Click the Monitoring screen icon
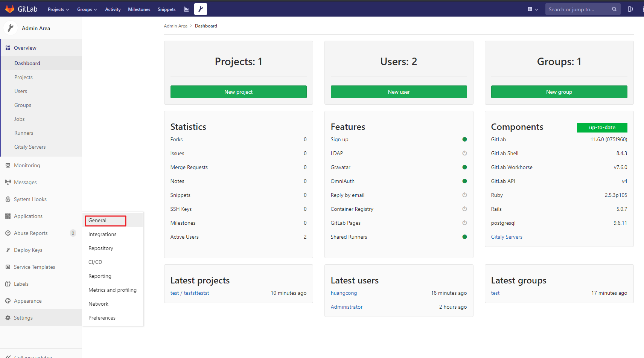Image resolution: width=644 pixels, height=358 pixels. (x=8, y=165)
